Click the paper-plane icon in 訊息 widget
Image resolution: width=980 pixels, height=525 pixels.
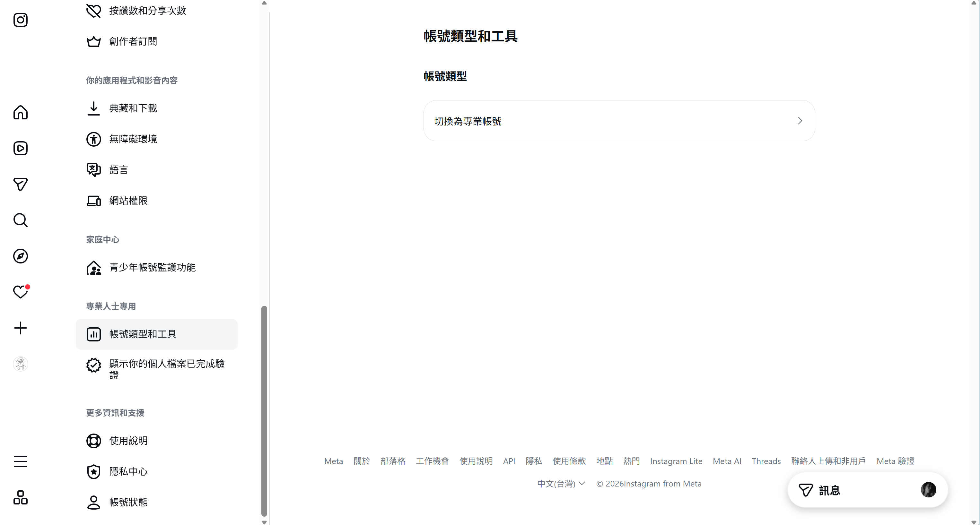805,490
